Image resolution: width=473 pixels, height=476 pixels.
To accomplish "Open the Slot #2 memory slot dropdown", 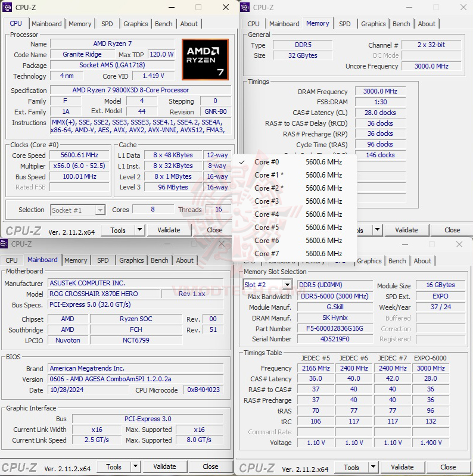I will pyautogui.click(x=287, y=284).
